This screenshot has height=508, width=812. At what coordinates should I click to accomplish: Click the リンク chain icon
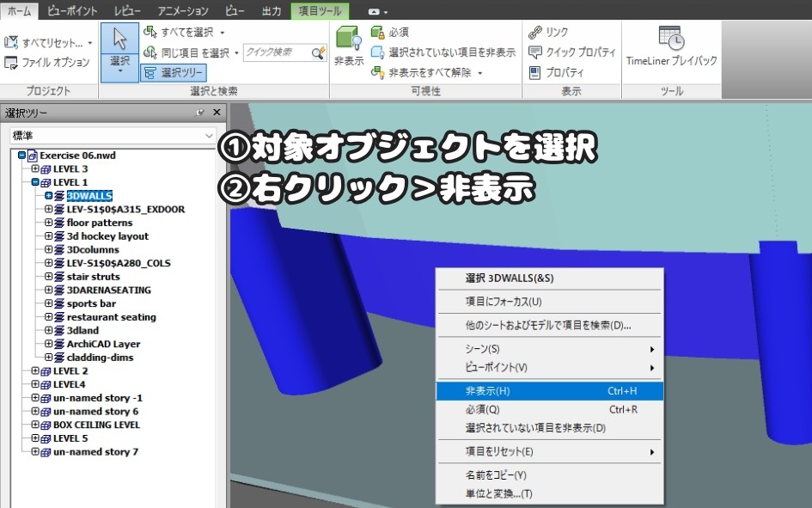(534, 32)
